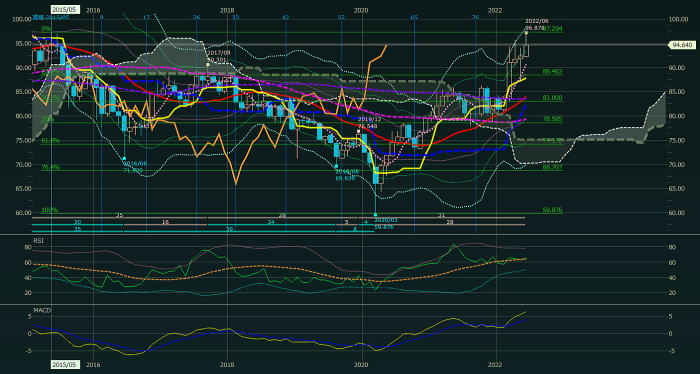Click the 78.548 price under 2019/12

367,127
